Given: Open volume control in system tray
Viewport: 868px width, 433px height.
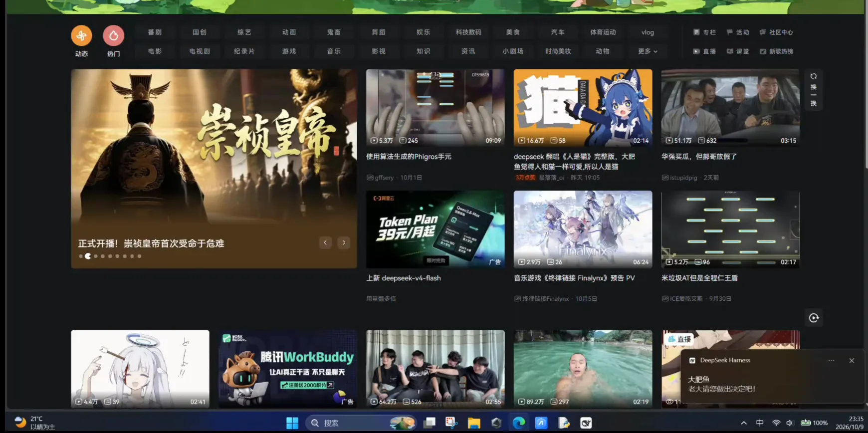Looking at the screenshot, I should [x=790, y=423].
